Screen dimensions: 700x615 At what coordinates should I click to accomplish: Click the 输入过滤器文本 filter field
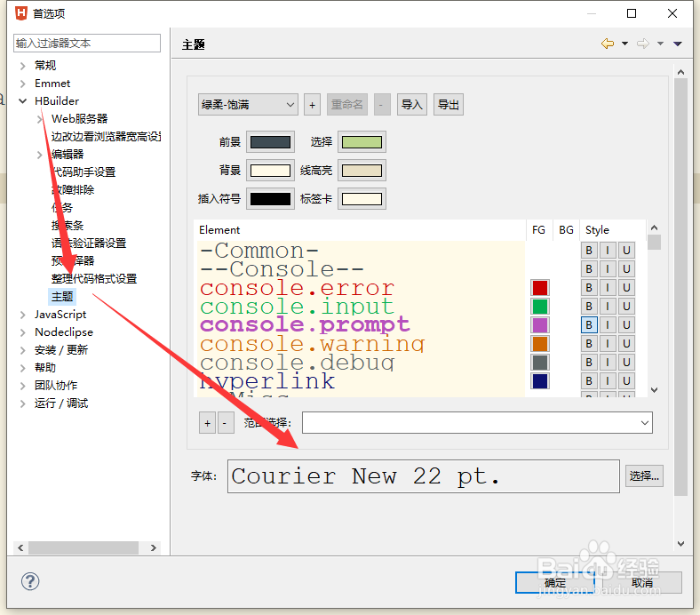87,44
